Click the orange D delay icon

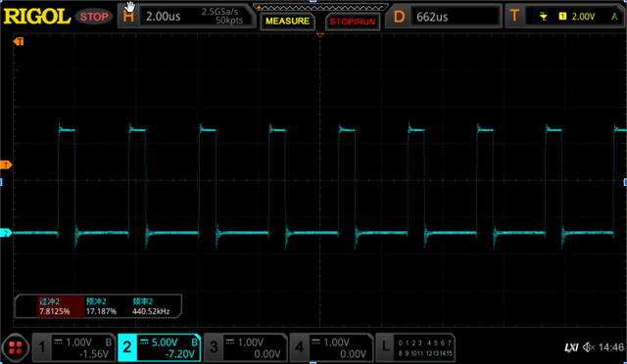(399, 17)
